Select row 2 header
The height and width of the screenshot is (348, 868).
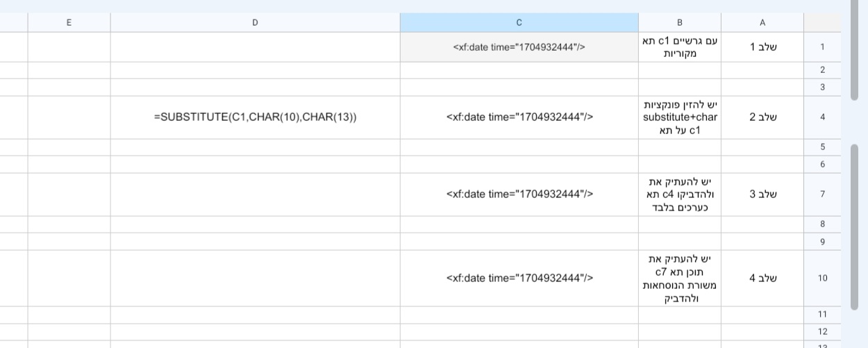[x=822, y=70]
